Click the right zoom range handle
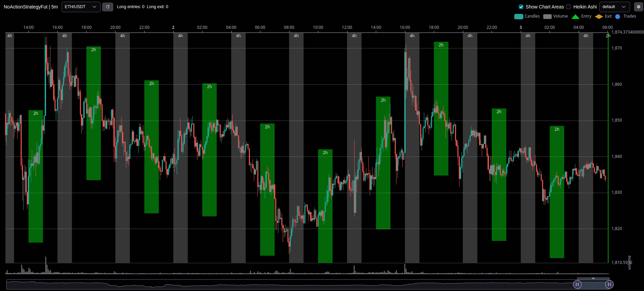This screenshot has height=291, width=644. (x=609, y=285)
